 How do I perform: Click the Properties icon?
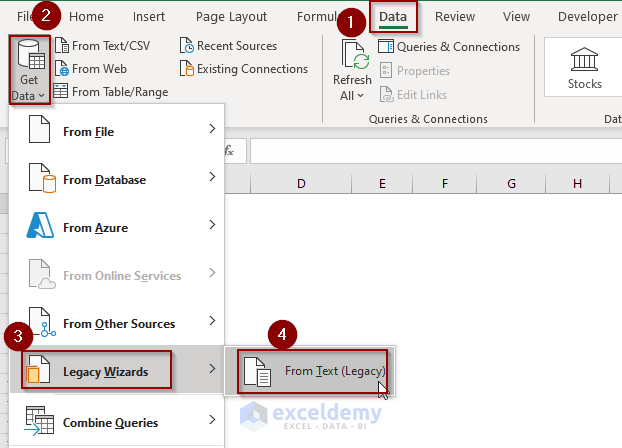pyautogui.click(x=386, y=70)
